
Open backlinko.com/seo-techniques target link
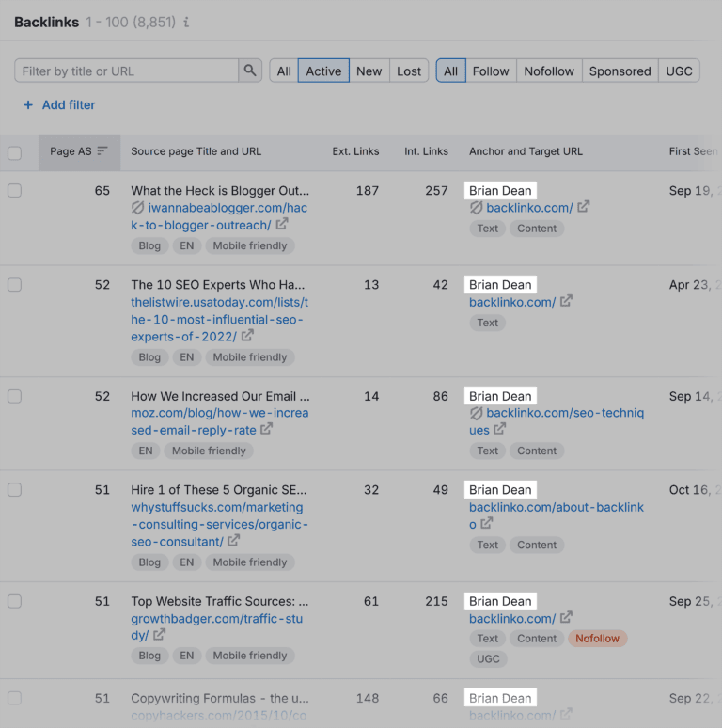(557, 421)
